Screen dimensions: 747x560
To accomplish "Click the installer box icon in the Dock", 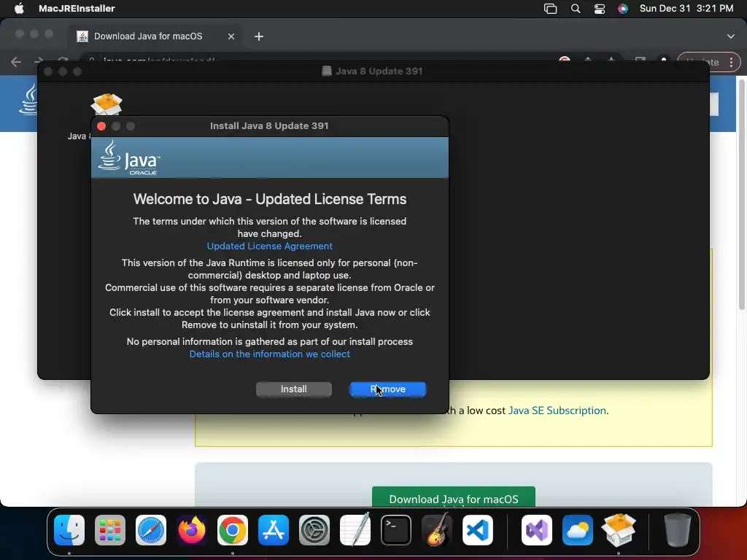I will (x=619, y=530).
